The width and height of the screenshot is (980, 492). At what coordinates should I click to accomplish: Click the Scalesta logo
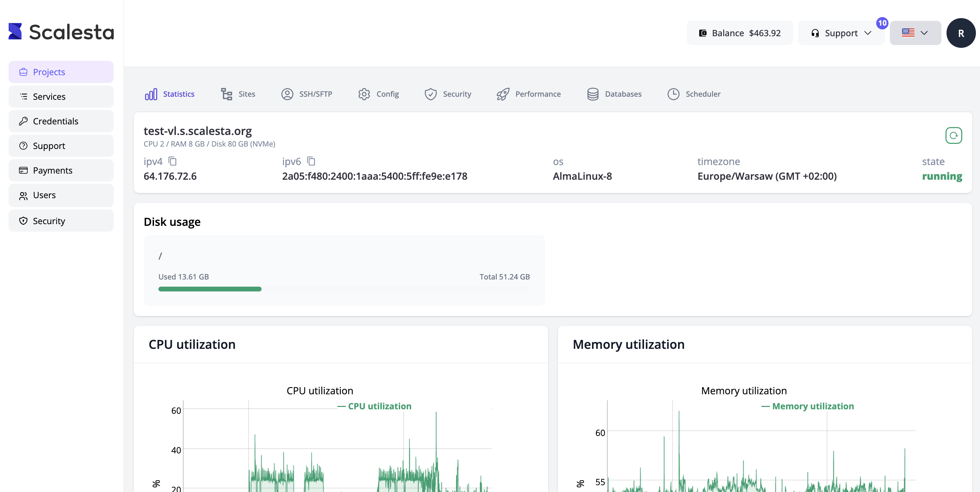tap(61, 32)
